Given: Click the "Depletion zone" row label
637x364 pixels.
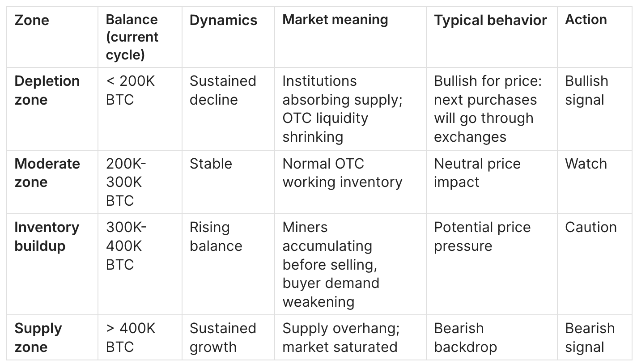Looking at the screenshot, I should (47, 90).
